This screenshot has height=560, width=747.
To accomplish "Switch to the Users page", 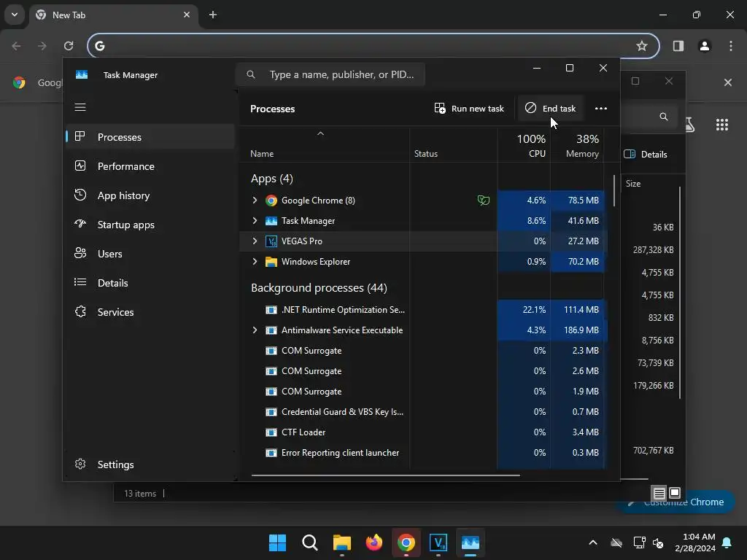I will pyautogui.click(x=150, y=254).
